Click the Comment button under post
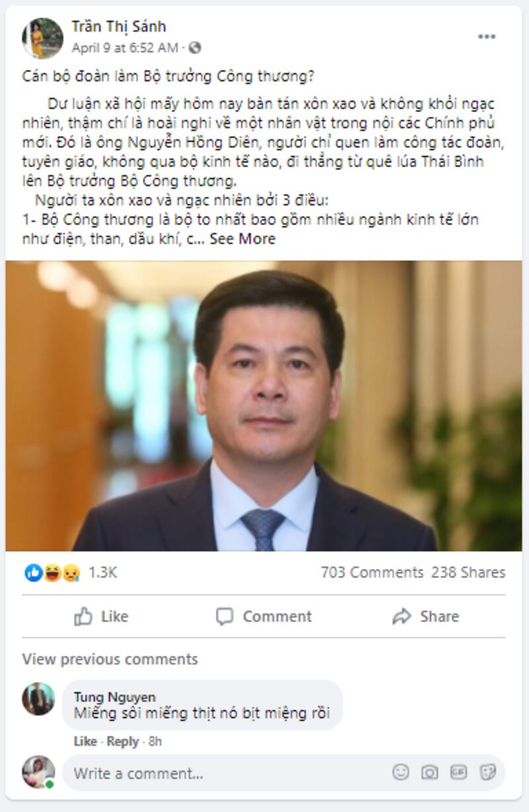Image resolution: width=529 pixels, height=812 pixels. 264,617
